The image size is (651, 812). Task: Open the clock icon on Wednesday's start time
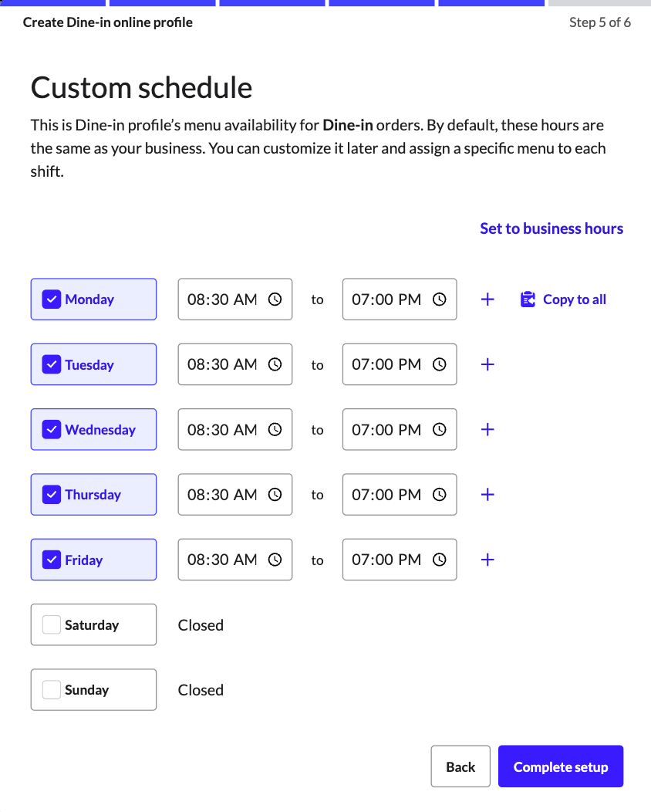275,429
